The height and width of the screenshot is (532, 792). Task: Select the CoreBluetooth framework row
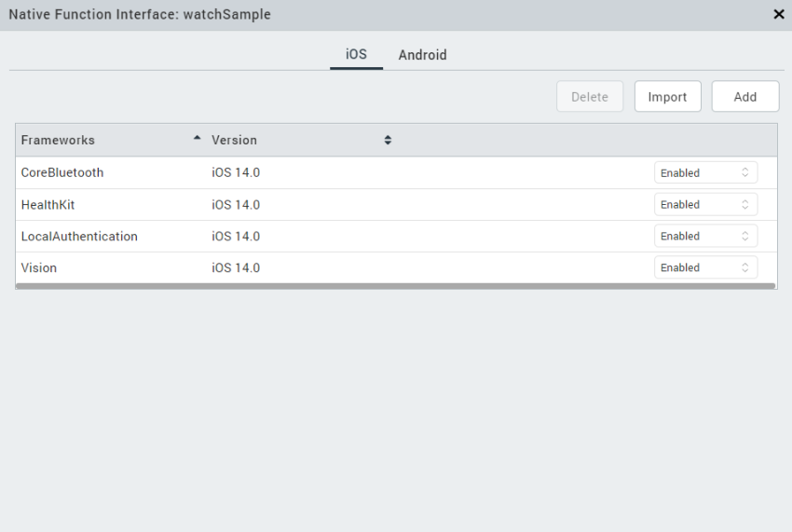click(x=396, y=172)
